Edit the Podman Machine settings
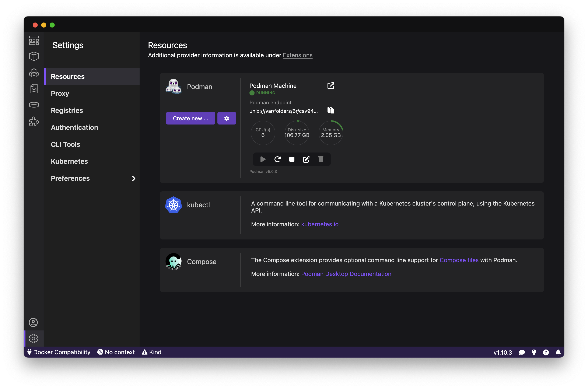 pyautogui.click(x=306, y=159)
